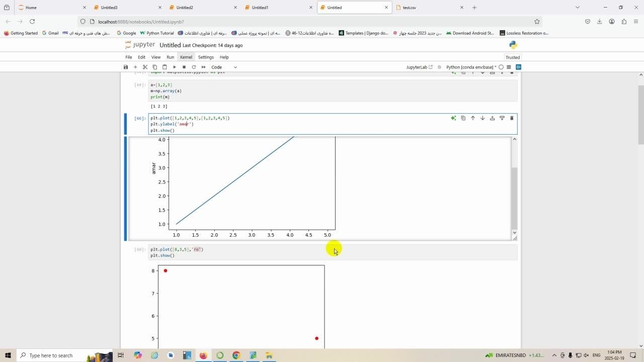Open the Kernel menu
The image size is (644, 362).
pyautogui.click(x=186, y=57)
